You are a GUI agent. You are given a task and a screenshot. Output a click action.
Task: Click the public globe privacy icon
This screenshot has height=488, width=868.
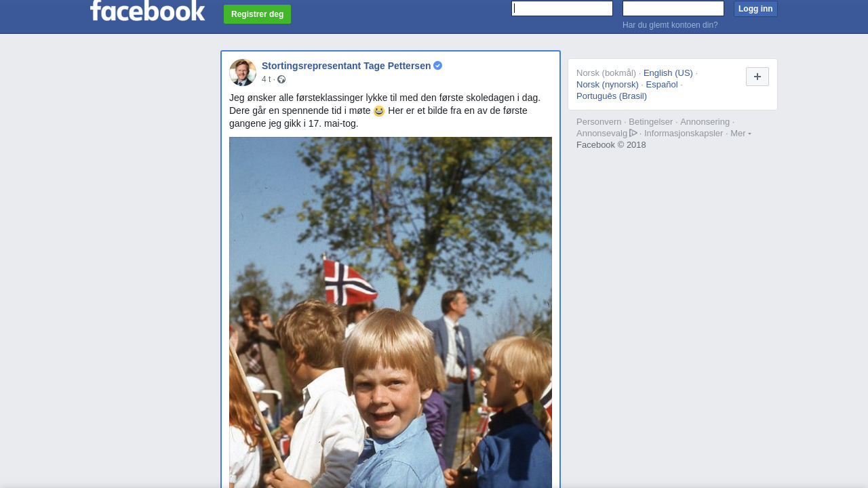(x=281, y=80)
